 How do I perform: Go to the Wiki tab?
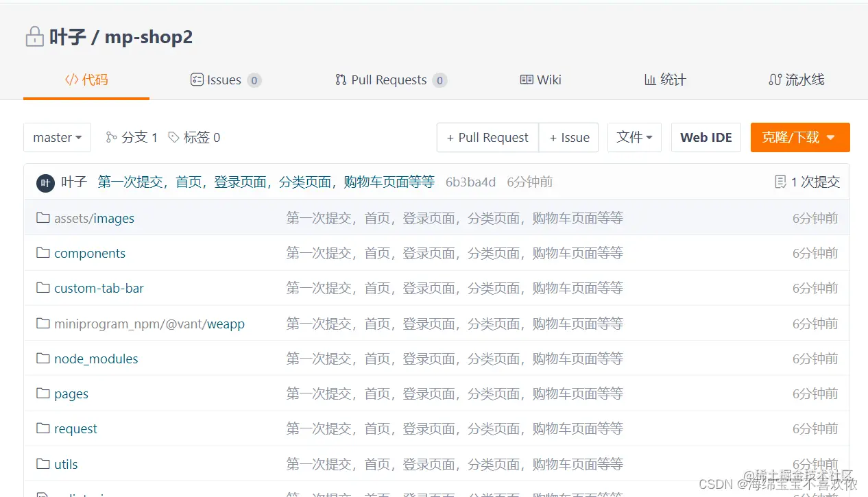click(541, 80)
